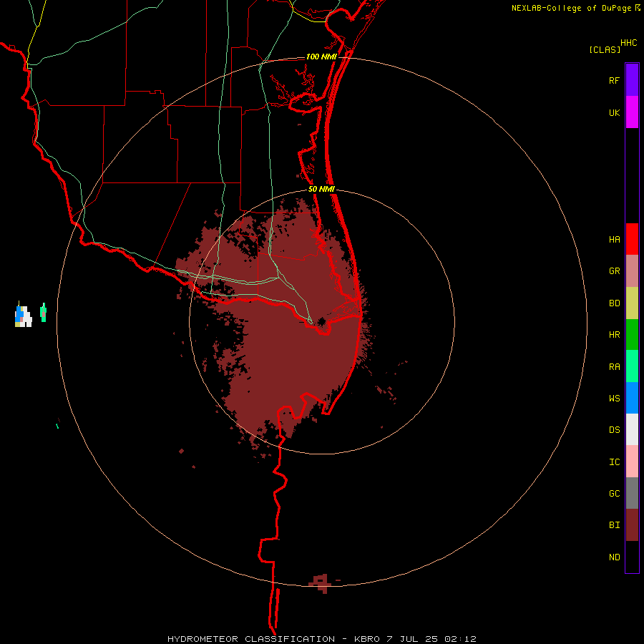
Task: Click the 50 NMI range ring label
Action: pyautogui.click(x=321, y=189)
